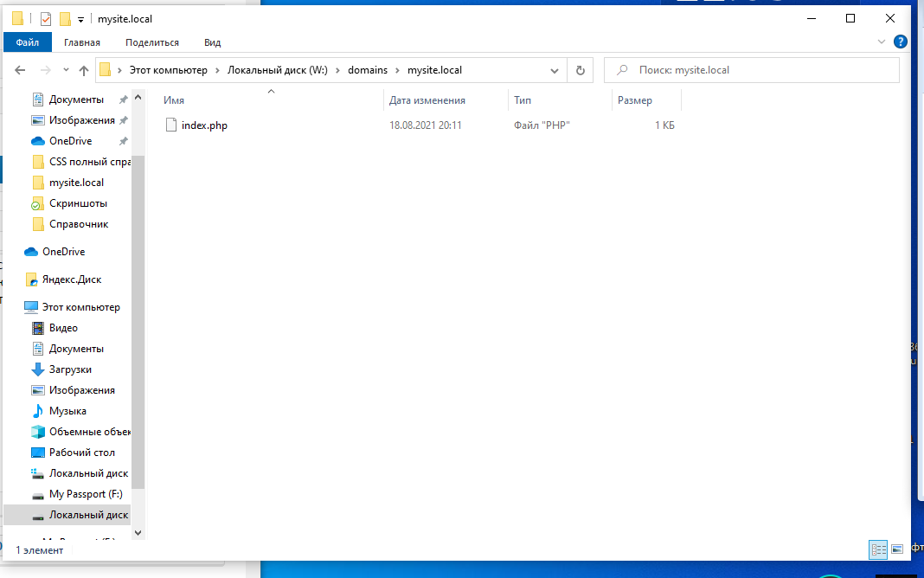Click Properties checkmark icon in title bar
The width and height of the screenshot is (924, 578).
point(45,19)
